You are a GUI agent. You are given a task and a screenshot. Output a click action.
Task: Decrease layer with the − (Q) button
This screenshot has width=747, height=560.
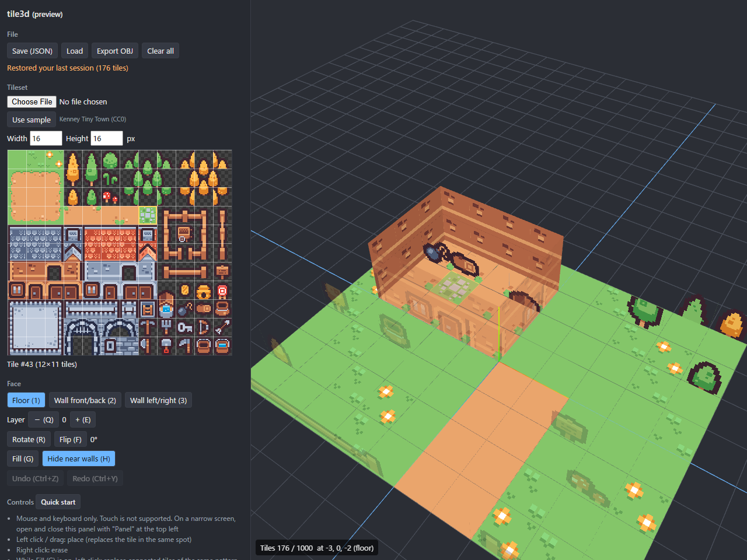tap(44, 419)
